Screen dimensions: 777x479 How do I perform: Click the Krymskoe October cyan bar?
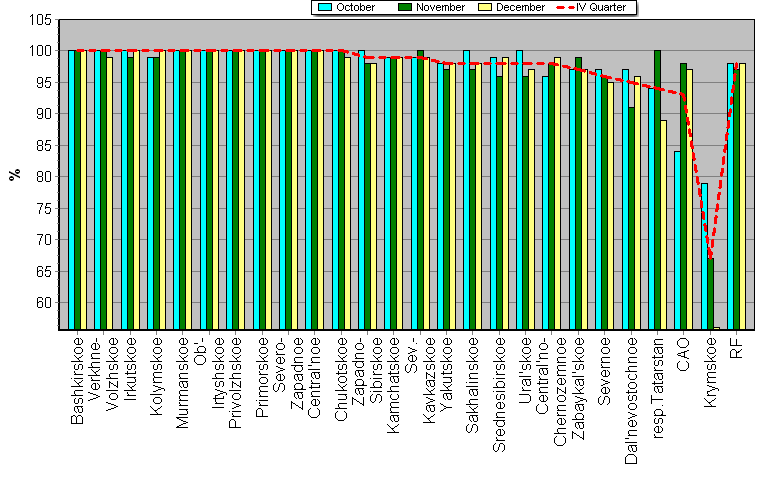coord(705,256)
